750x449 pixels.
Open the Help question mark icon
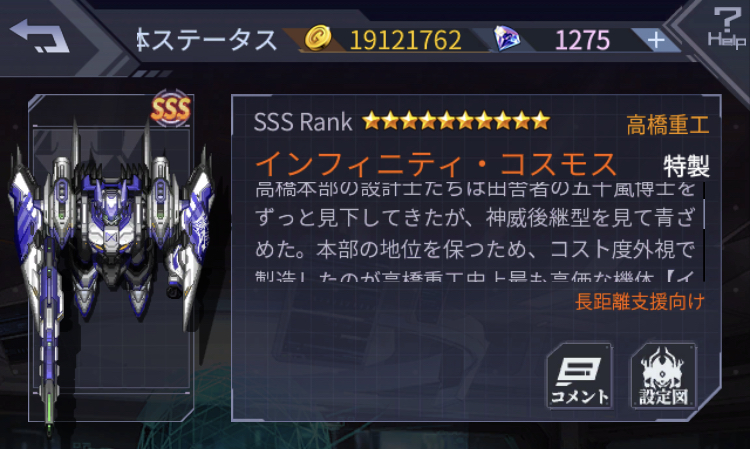click(x=727, y=28)
